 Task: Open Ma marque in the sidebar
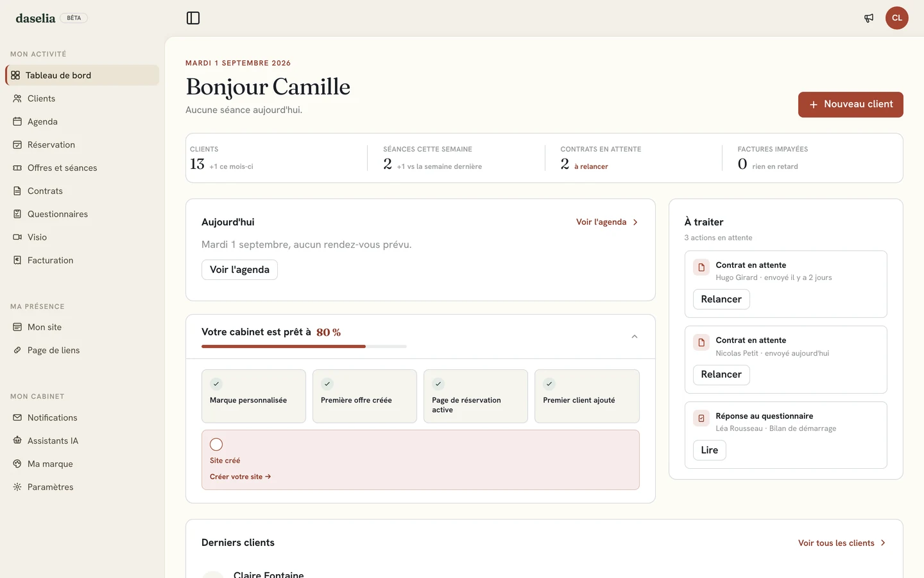82,464
